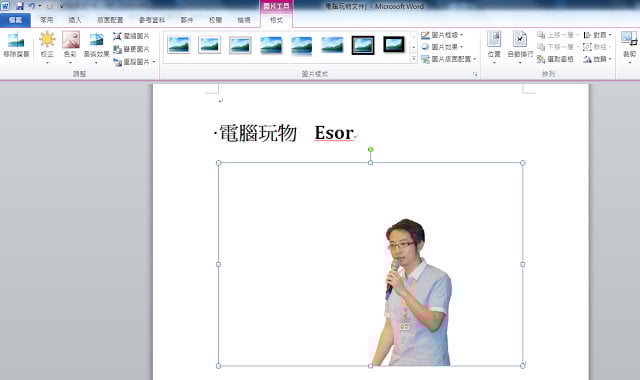Click the Word application icon in title bar

[5, 6]
